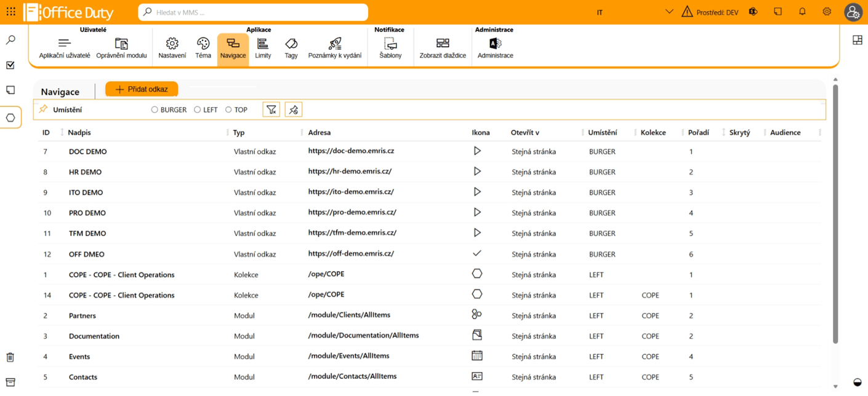The height and width of the screenshot is (396, 868).
Task: Click the Prostředí: DEV warning icon
Action: [687, 12]
